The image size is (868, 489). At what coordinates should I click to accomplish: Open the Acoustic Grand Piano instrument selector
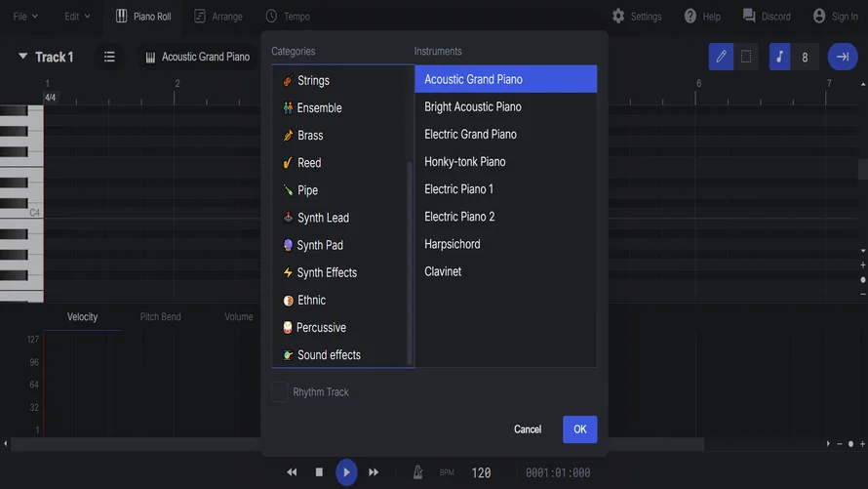[x=197, y=57]
